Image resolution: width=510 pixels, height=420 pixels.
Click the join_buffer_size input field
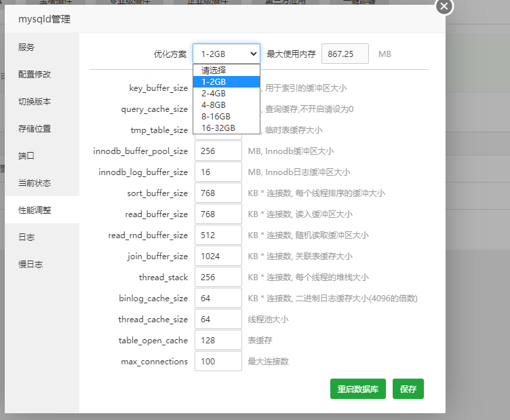point(218,256)
